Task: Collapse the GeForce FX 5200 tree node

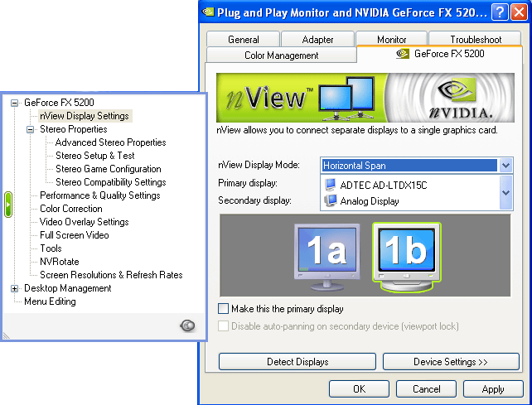Action: (14, 103)
